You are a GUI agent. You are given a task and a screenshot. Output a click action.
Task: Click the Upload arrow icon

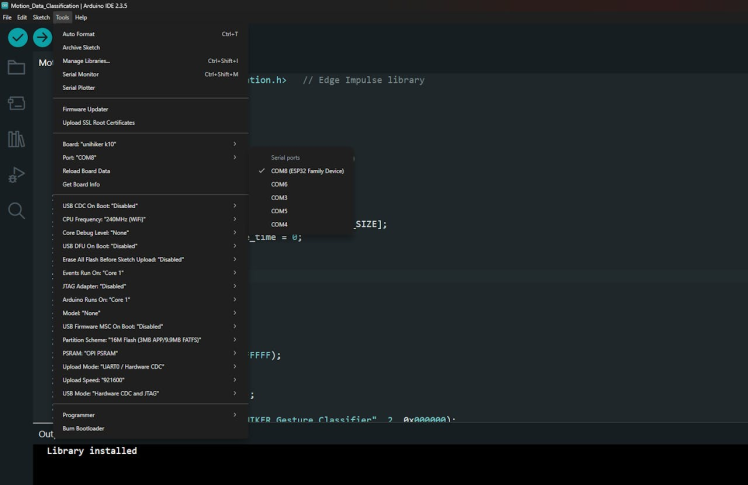click(x=42, y=37)
